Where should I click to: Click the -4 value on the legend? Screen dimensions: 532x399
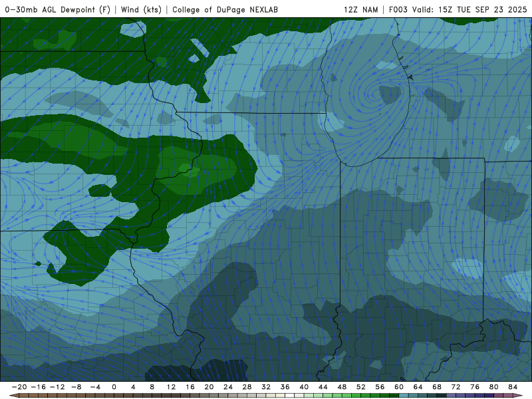pyautogui.click(x=95, y=387)
